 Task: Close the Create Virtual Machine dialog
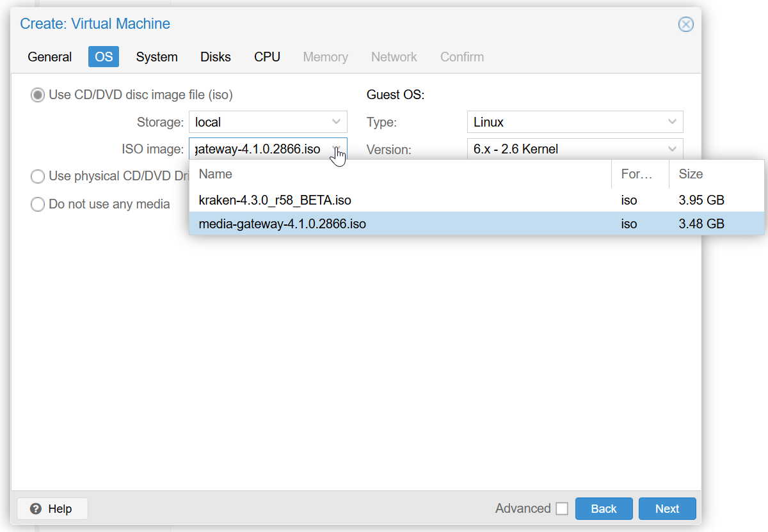pos(685,24)
